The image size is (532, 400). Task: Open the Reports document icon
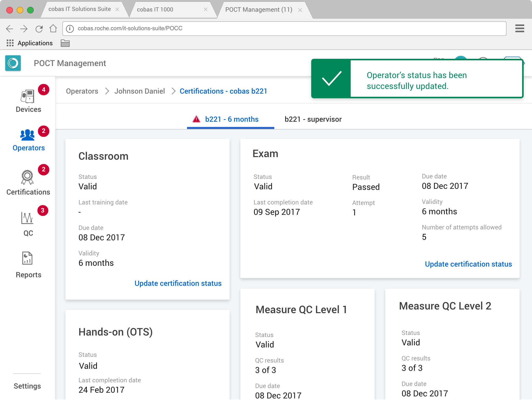pyautogui.click(x=27, y=258)
